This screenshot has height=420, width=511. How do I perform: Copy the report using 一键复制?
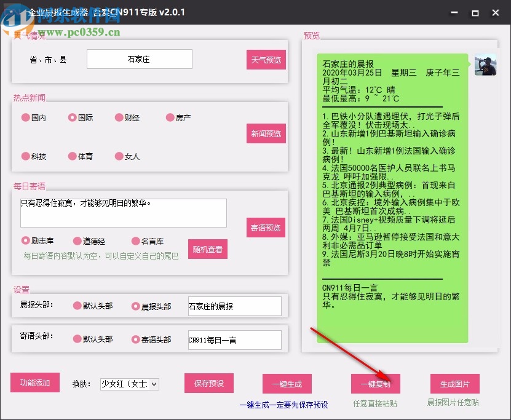click(x=376, y=382)
